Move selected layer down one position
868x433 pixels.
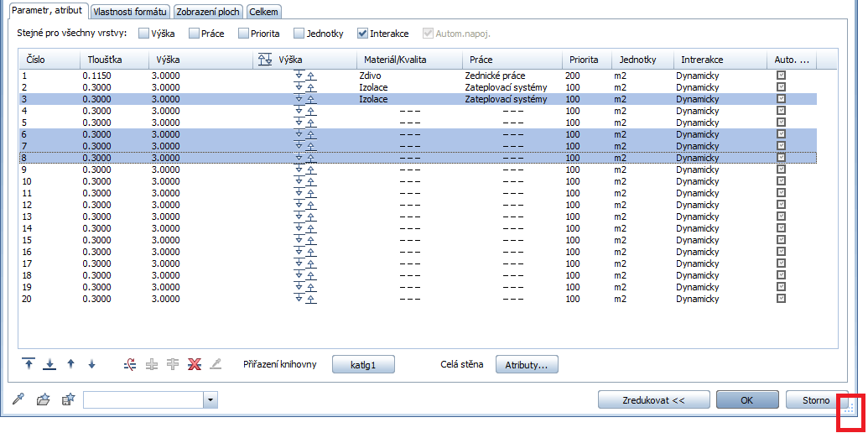91,364
